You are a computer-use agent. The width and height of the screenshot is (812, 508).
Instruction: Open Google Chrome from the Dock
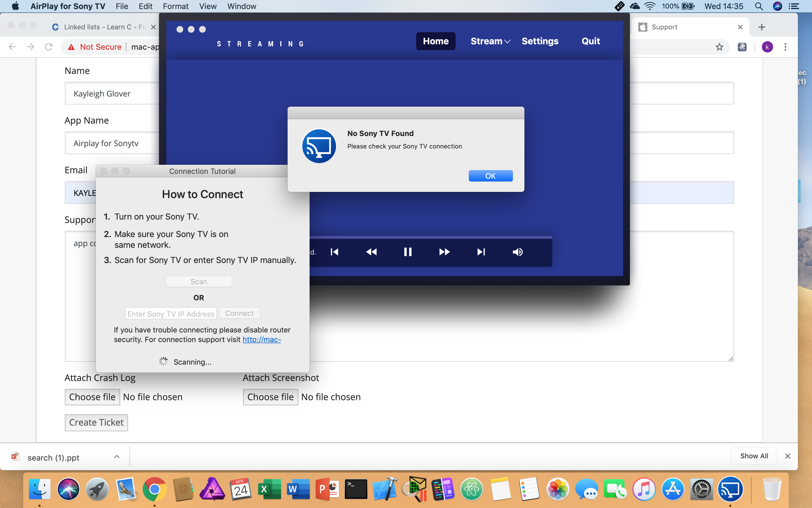click(154, 489)
